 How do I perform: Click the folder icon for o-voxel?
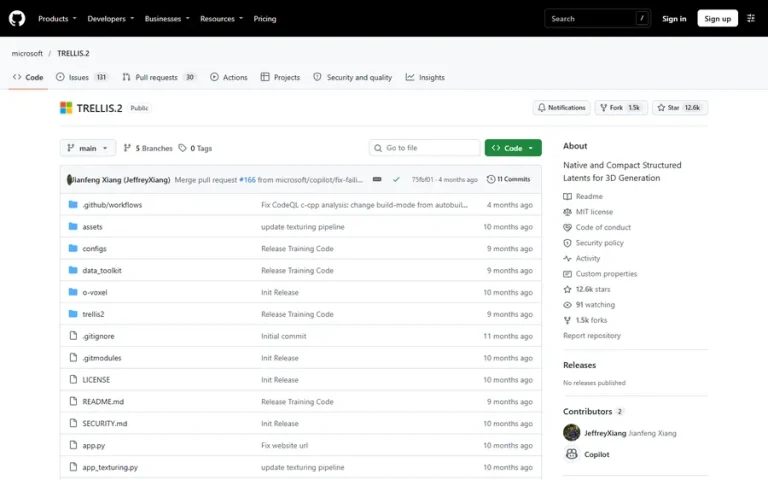click(x=73, y=292)
